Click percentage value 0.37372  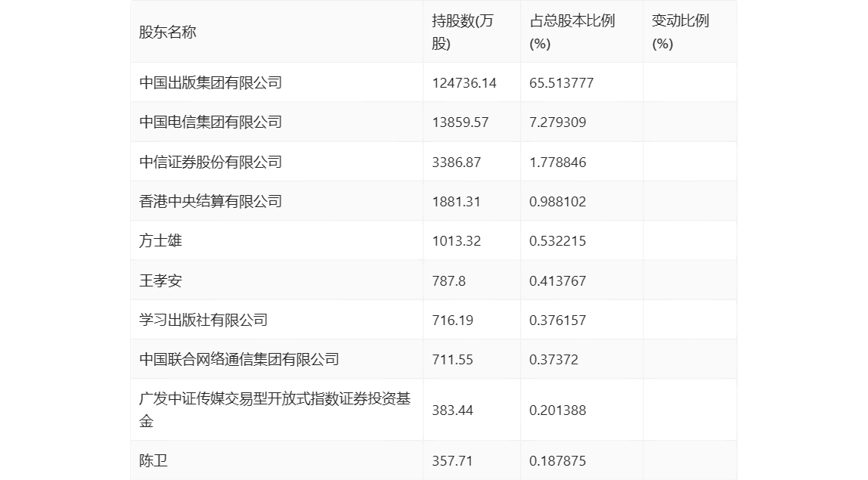point(554,360)
